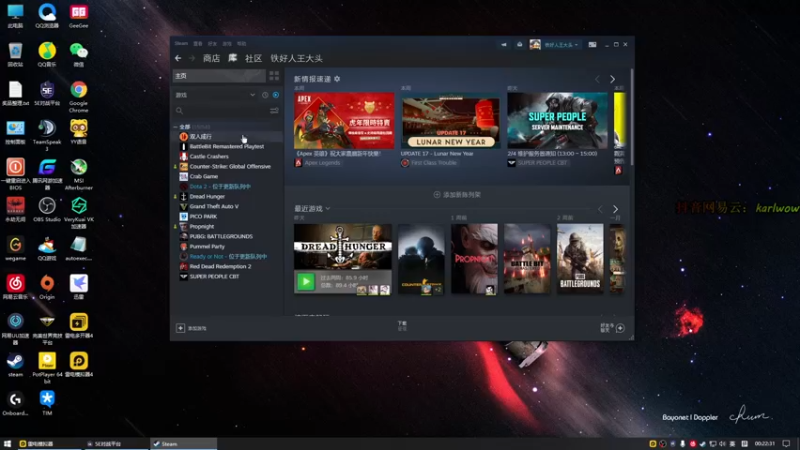800x450 pixels.
Task: Go back using the Steam back arrow
Action: tap(178, 58)
